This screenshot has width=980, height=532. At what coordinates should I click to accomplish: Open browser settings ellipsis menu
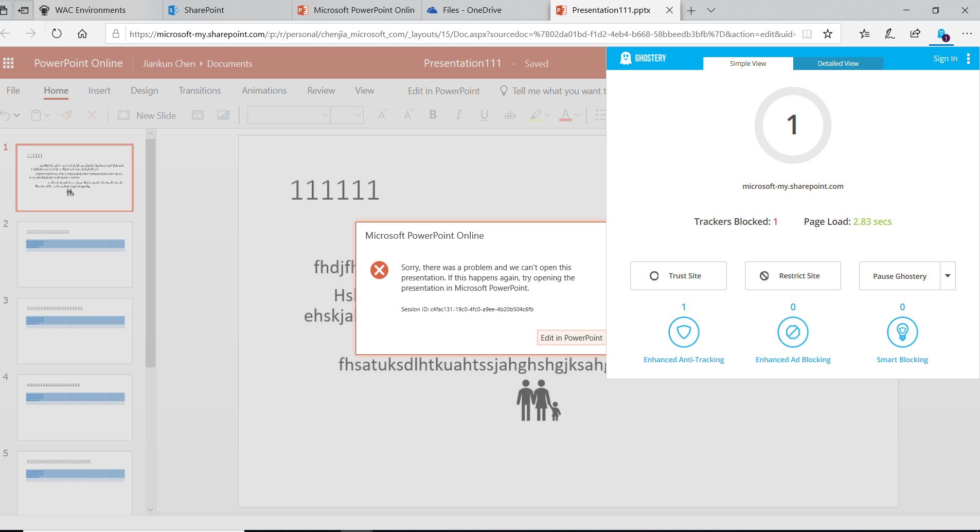tap(967, 34)
